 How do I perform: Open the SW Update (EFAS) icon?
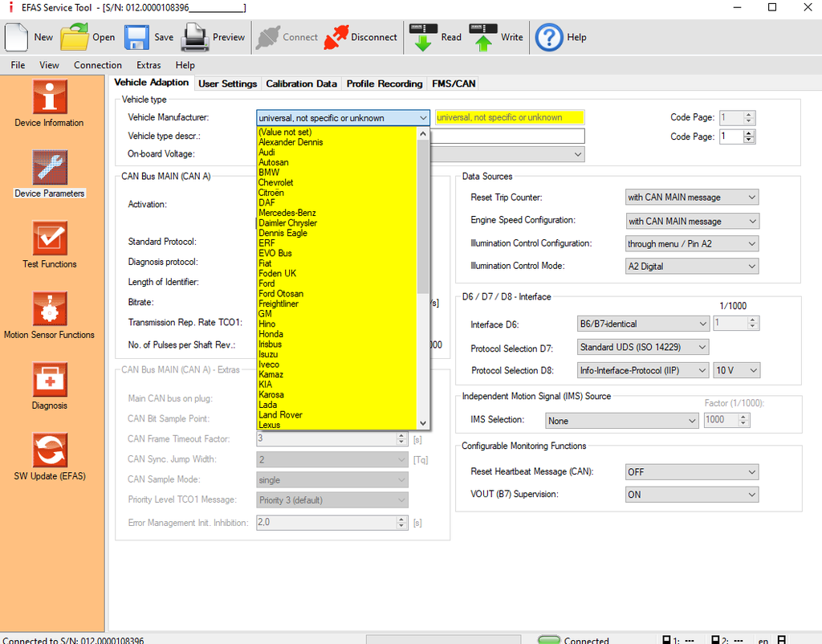point(50,450)
